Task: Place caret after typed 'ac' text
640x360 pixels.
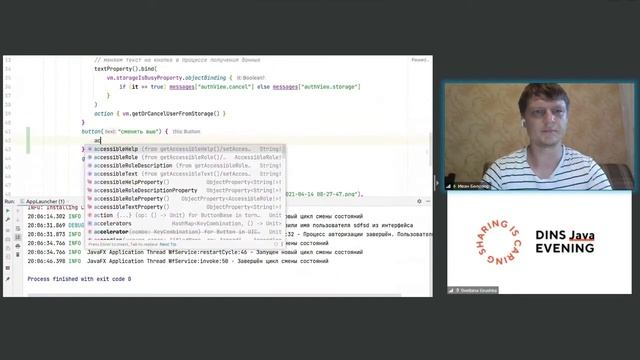Action: click(100, 140)
